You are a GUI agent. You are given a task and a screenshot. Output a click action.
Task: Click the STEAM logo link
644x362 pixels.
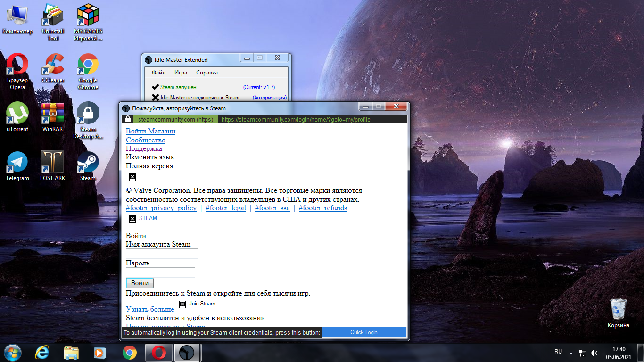click(x=148, y=218)
